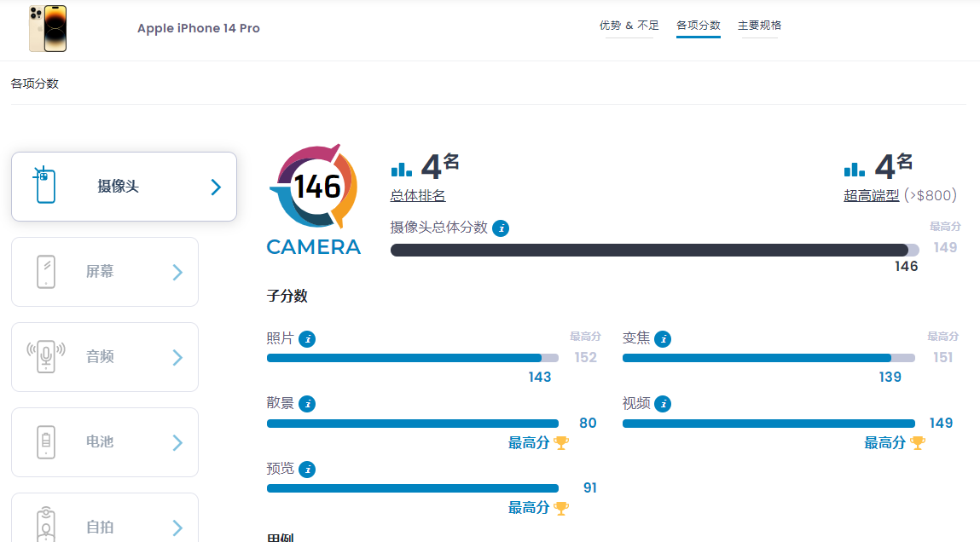Click the 变焦 top score 151

pos(943,358)
